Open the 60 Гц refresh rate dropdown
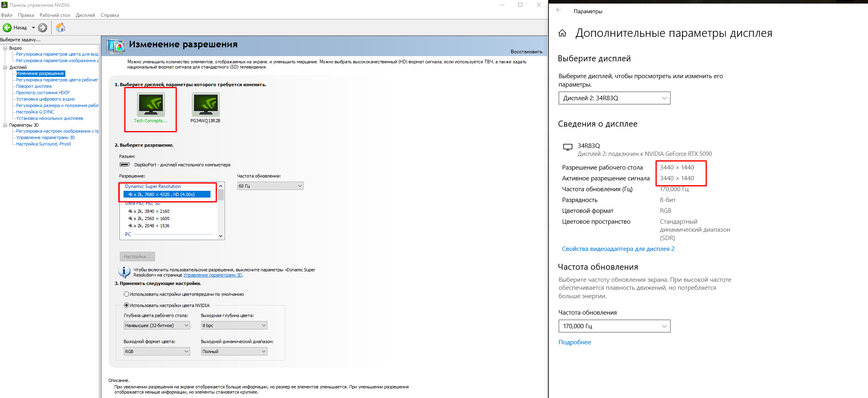Screen dimensions: 868x398 coord(270,186)
